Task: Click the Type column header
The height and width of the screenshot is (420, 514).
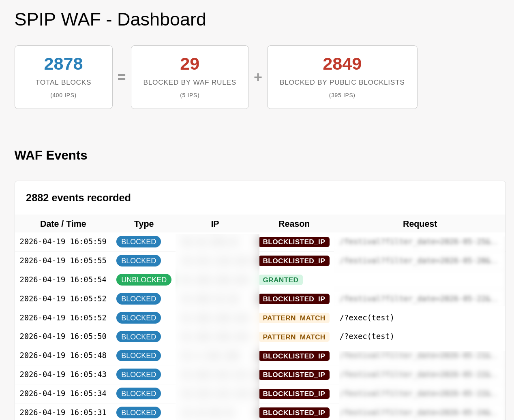Action: pos(143,224)
